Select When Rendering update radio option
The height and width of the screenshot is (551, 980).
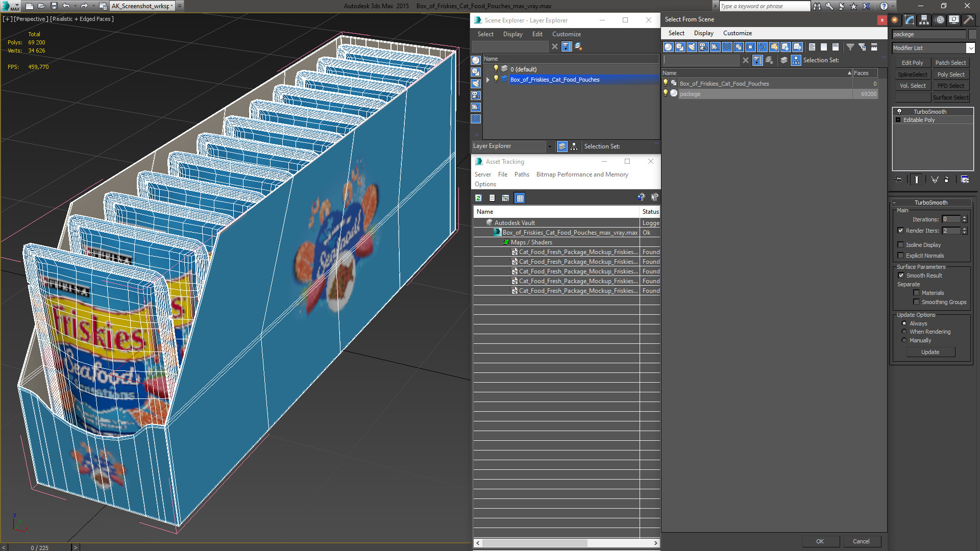[904, 332]
